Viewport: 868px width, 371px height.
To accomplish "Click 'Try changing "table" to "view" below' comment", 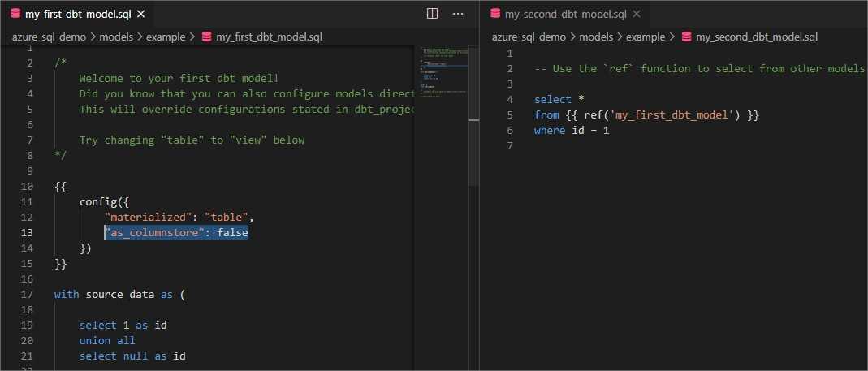I will click(x=192, y=140).
